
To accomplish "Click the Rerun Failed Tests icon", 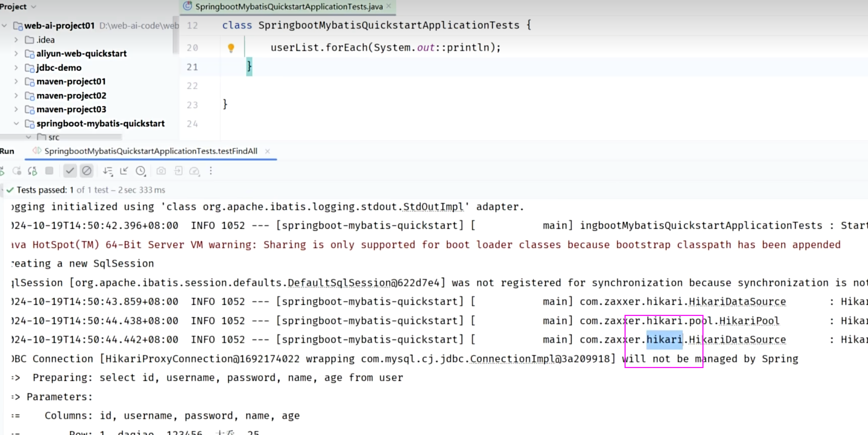I will 17,171.
